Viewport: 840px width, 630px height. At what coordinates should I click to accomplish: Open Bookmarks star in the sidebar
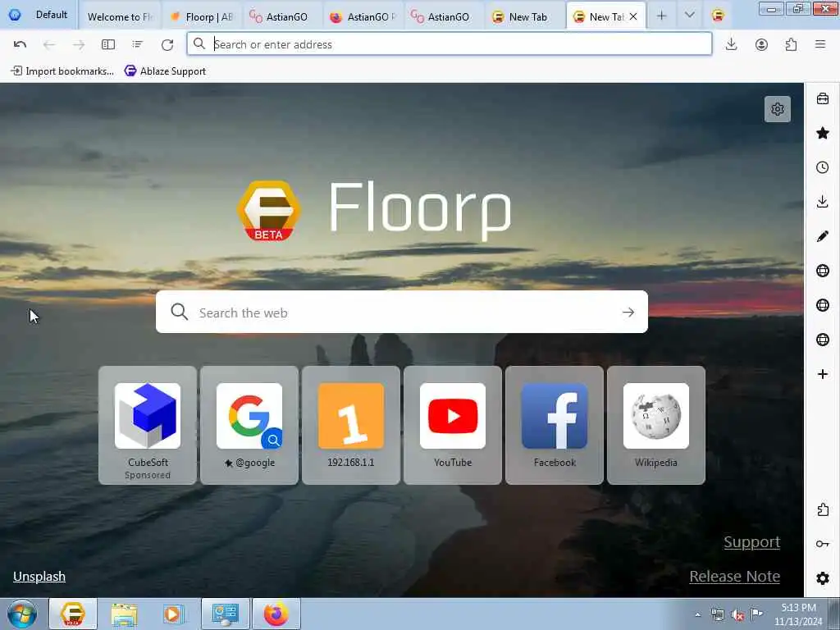pos(822,133)
